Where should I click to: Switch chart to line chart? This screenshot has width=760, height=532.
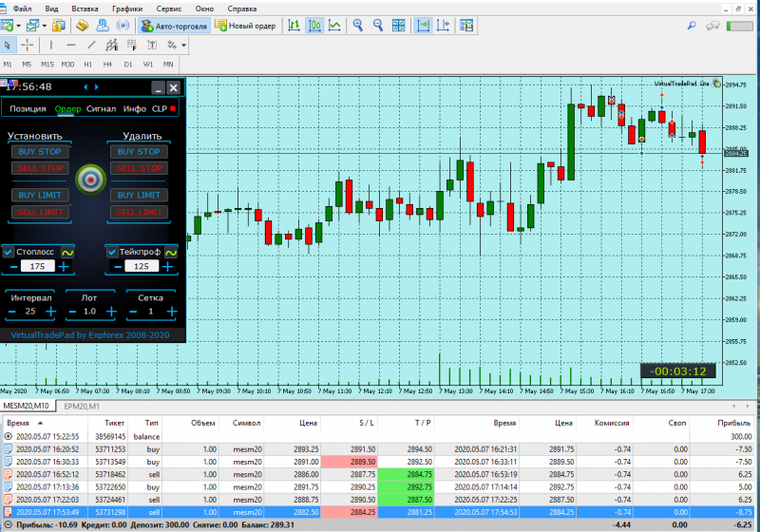335,26
